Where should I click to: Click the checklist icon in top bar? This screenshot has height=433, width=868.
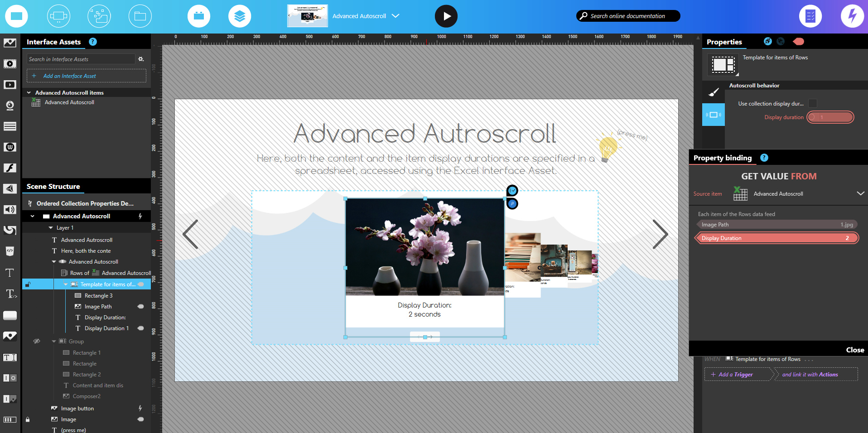point(810,16)
